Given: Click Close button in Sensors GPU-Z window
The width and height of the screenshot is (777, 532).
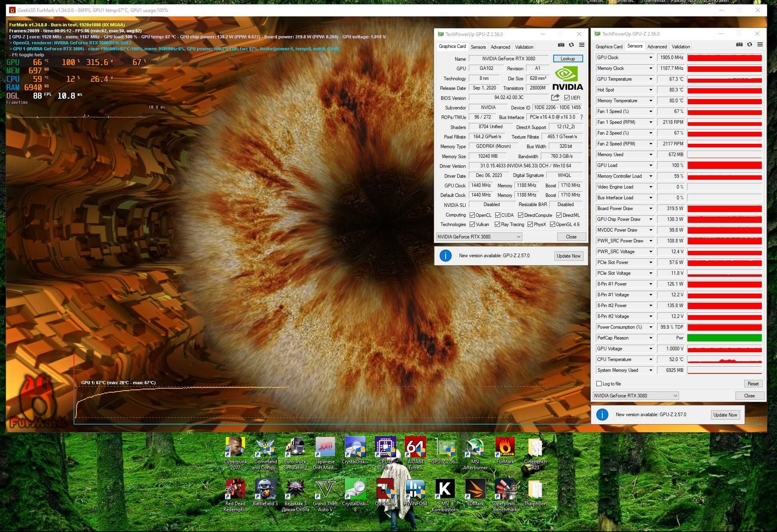Looking at the screenshot, I should (749, 396).
